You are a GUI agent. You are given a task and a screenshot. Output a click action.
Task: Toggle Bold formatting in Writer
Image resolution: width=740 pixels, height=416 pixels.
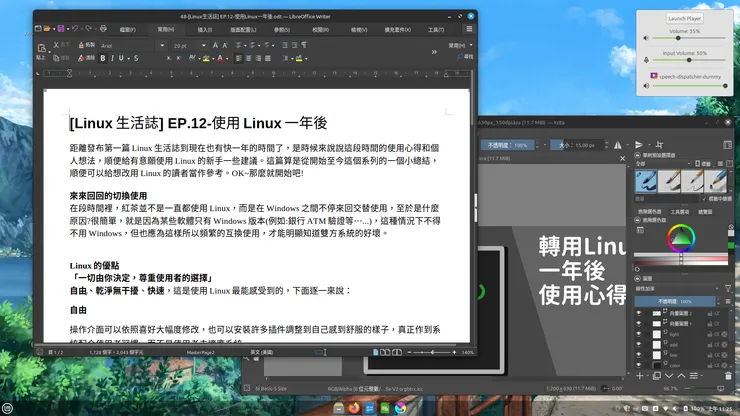(103, 58)
